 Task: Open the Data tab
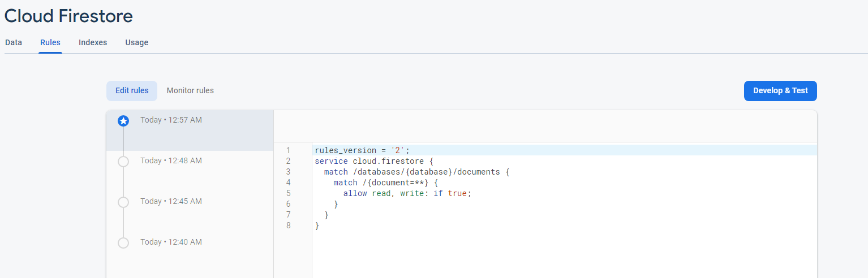tap(14, 42)
